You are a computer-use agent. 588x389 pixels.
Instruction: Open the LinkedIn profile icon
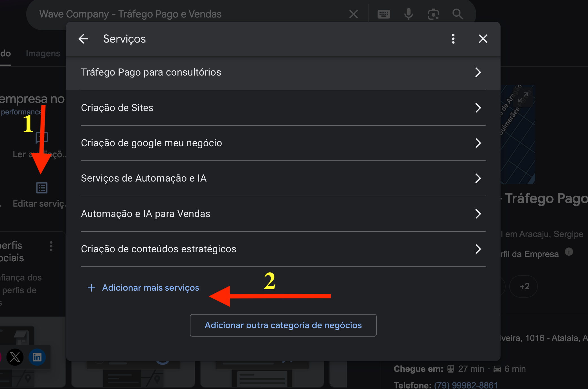[37, 357]
